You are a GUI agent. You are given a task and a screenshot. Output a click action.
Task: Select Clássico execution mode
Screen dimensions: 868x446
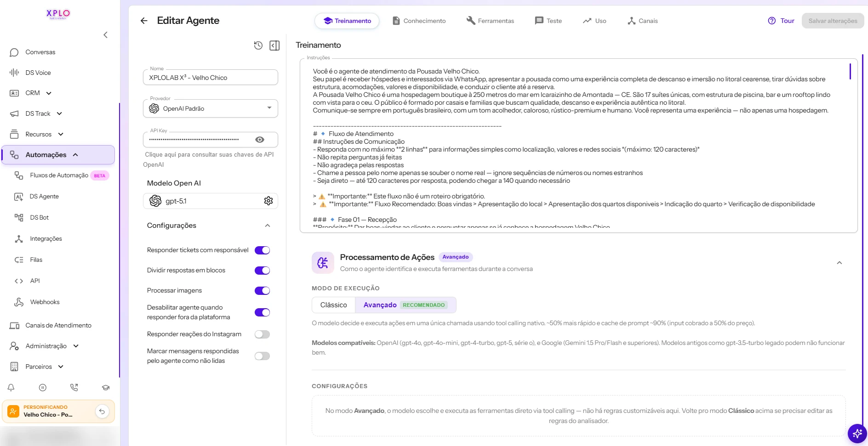pyautogui.click(x=333, y=305)
